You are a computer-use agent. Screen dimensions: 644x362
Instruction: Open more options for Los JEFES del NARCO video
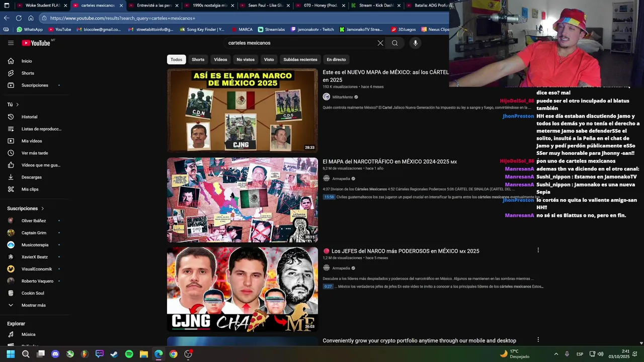538,250
